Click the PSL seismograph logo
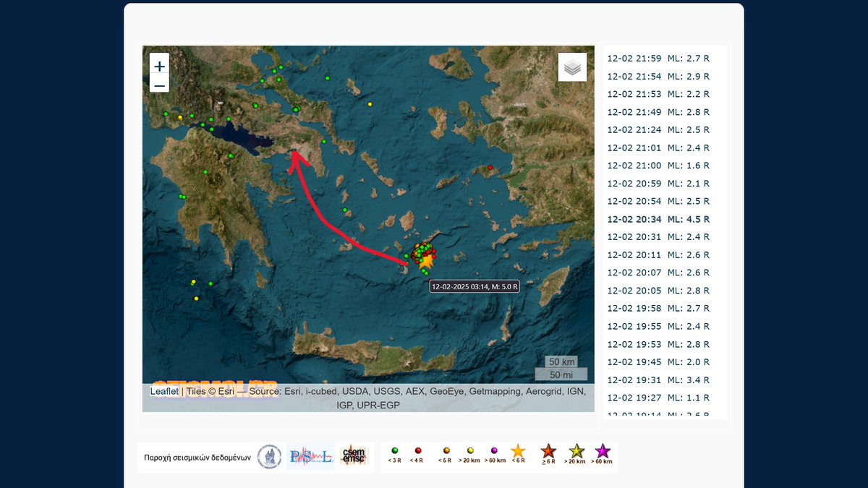Viewport: 868px width, 488px height. tap(310, 455)
